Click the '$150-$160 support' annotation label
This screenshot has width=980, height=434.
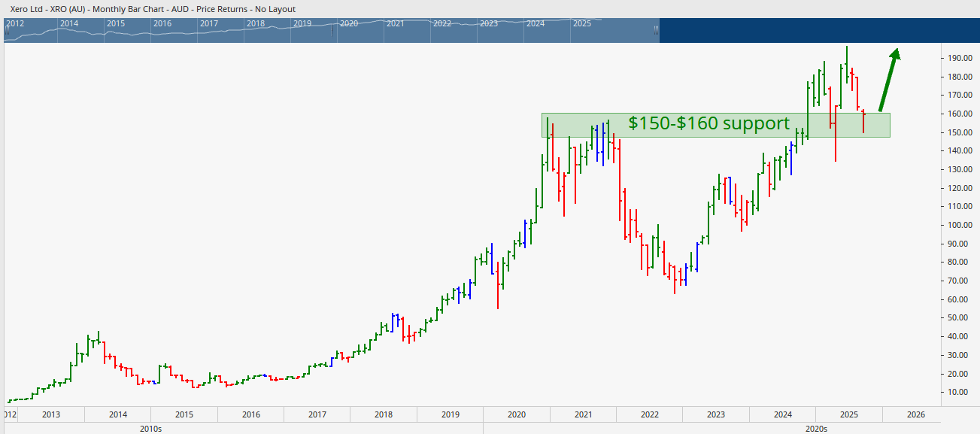pos(709,123)
